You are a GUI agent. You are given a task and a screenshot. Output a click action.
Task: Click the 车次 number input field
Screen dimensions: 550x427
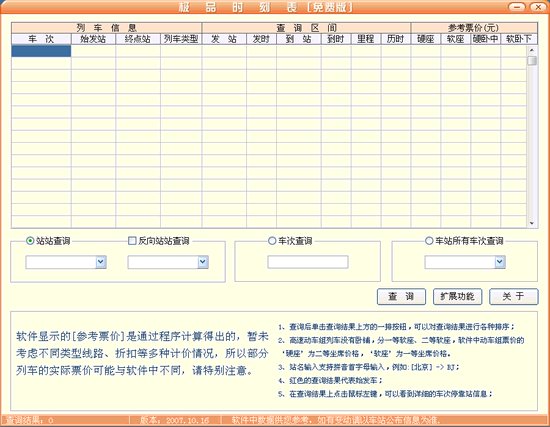(x=308, y=262)
